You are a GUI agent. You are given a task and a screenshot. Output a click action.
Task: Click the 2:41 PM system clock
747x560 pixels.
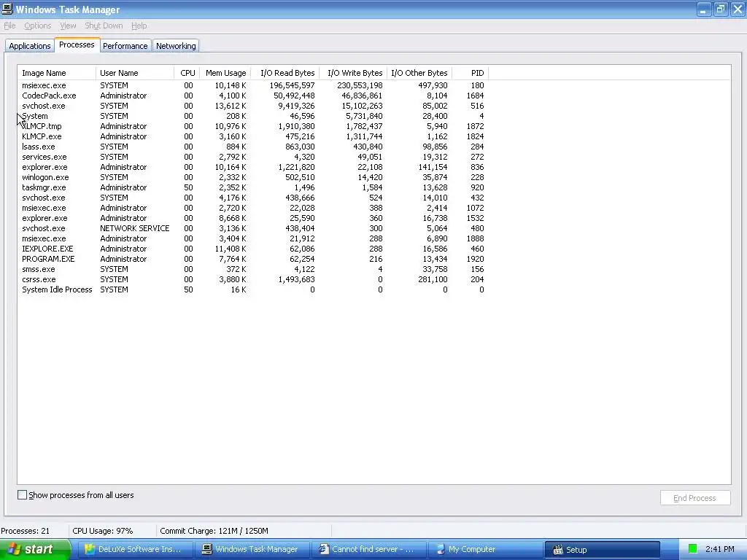tap(720, 549)
